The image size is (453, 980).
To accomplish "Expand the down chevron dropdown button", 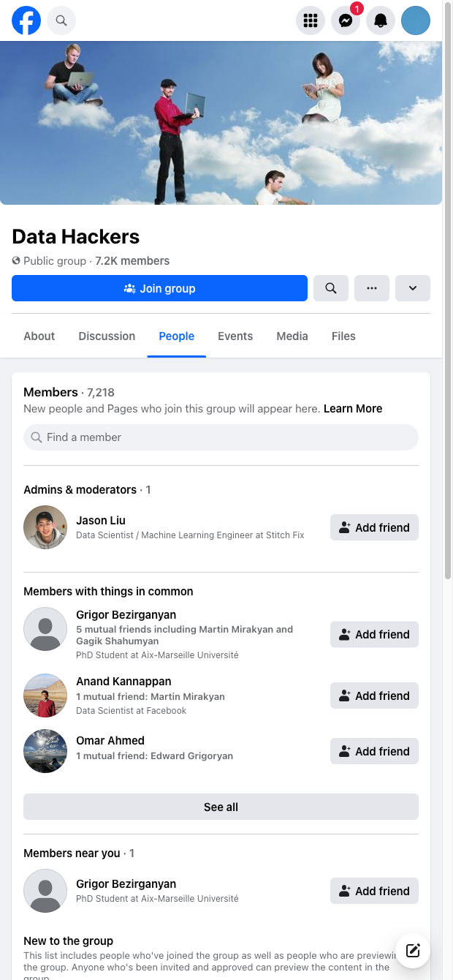I will [413, 288].
